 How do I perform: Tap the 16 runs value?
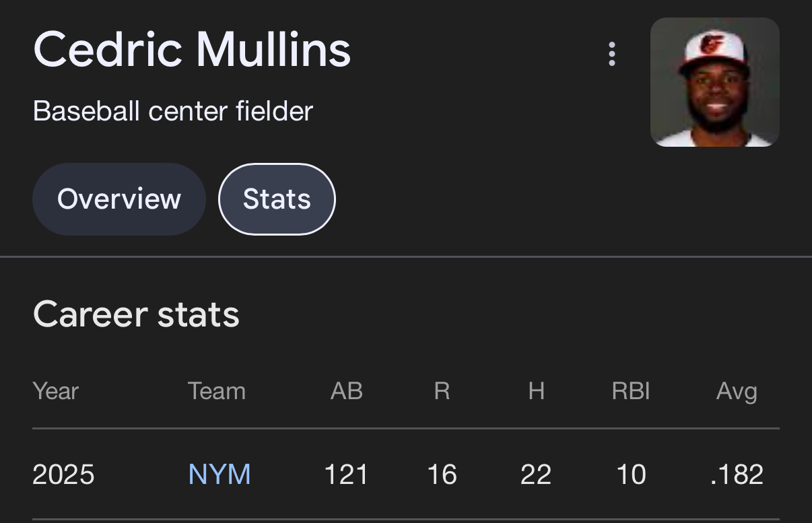tap(442, 475)
